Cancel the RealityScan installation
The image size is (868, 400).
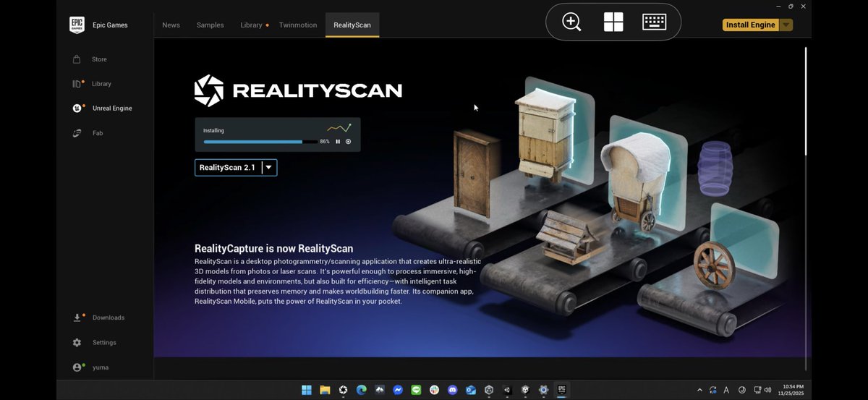[348, 142]
